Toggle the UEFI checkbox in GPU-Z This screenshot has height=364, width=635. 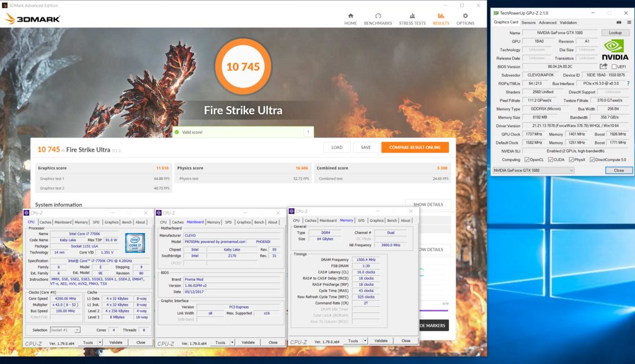[614, 67]
